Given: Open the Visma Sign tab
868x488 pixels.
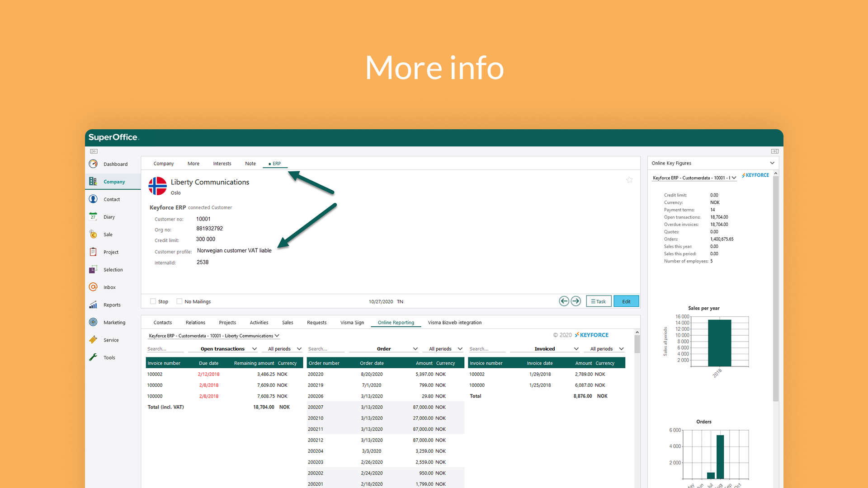Looking at the screenshot, I should click(x=352, y=323).
